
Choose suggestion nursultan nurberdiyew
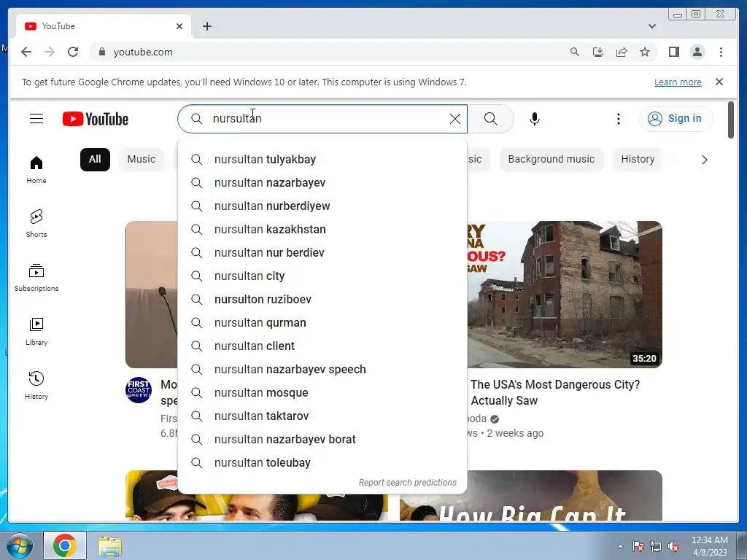[x=322, y=206]
